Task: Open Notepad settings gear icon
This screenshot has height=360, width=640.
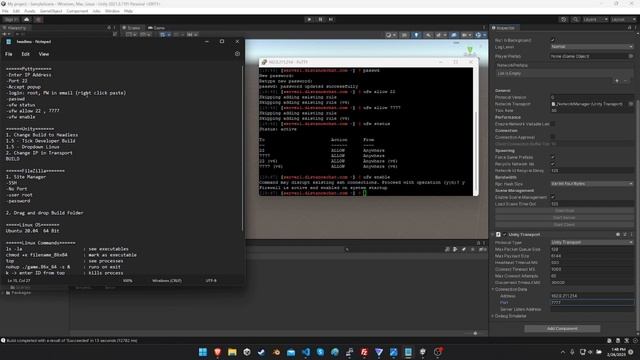Action: pyautogui.click(x=237, y=54)
